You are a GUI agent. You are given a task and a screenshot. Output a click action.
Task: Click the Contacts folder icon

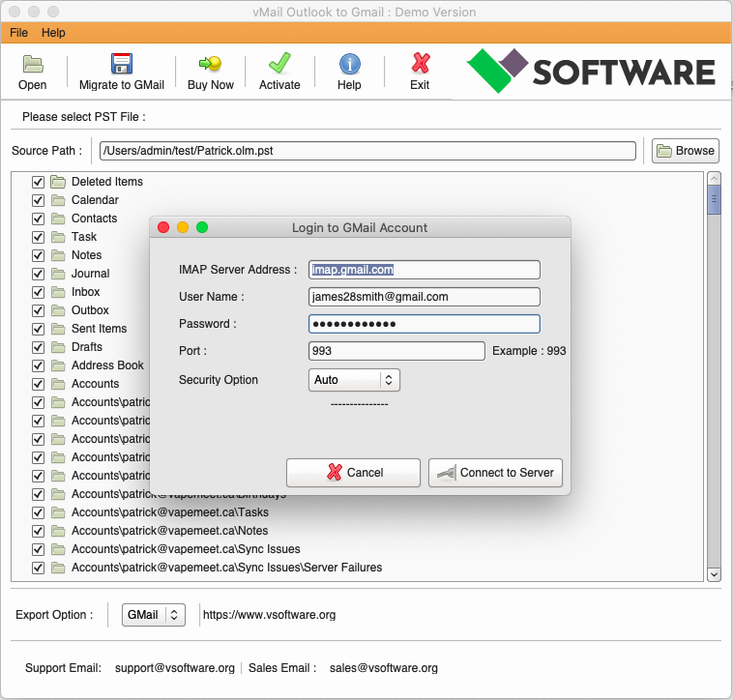pos(58,219)
